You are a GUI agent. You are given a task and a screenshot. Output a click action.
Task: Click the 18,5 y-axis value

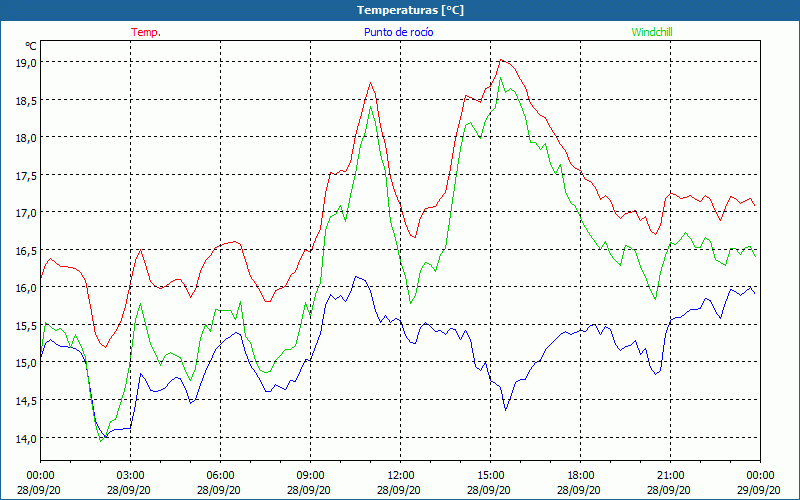[x=27, y=100]
